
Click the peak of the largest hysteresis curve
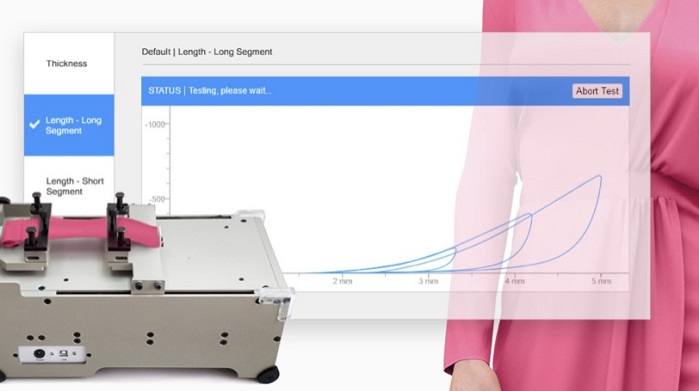(600, 177)
